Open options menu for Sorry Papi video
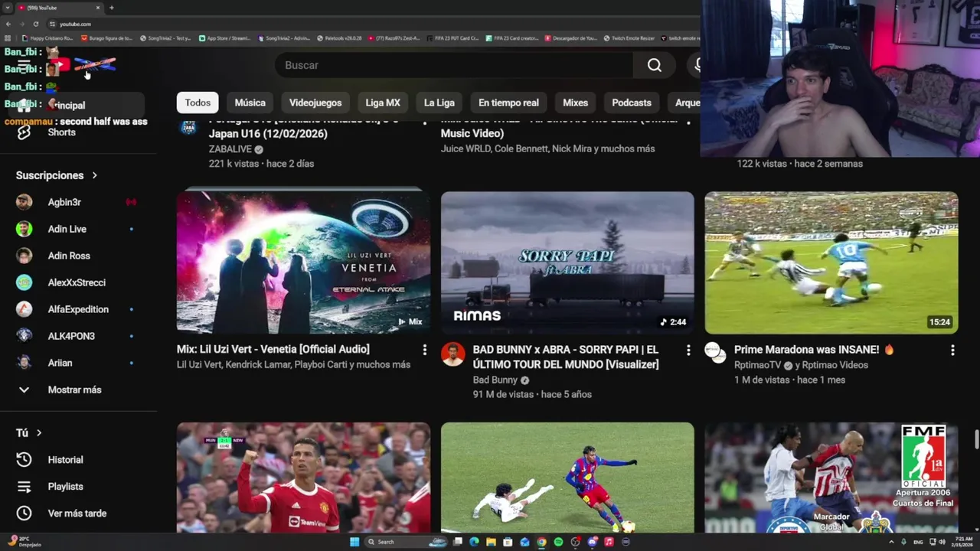Viewport: 980px width, 551px height. coord(688,350)
